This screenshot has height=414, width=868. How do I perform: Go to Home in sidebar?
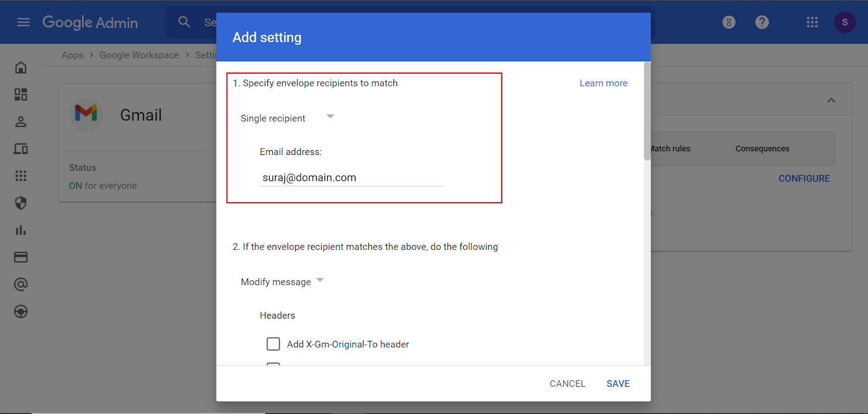coord(21,68)
